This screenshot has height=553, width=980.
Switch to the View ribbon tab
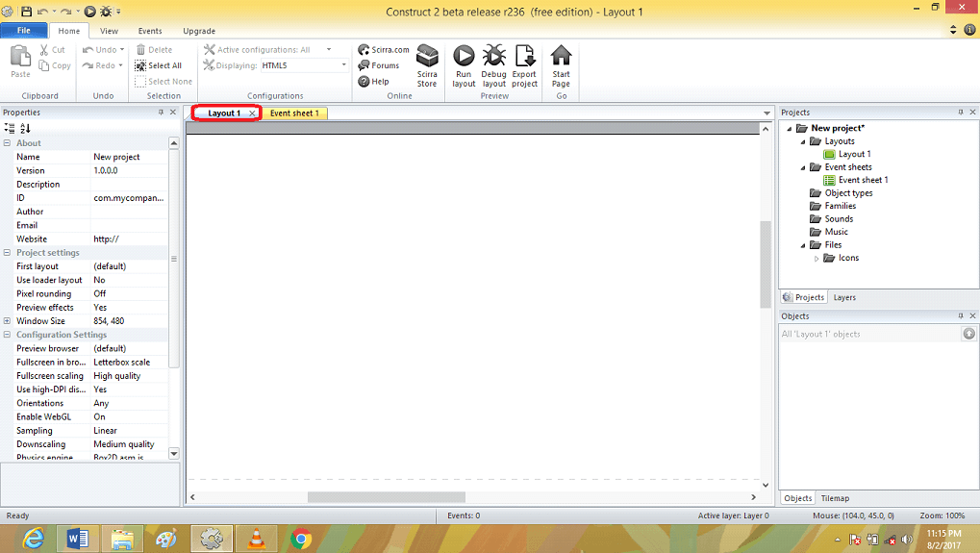109,31
